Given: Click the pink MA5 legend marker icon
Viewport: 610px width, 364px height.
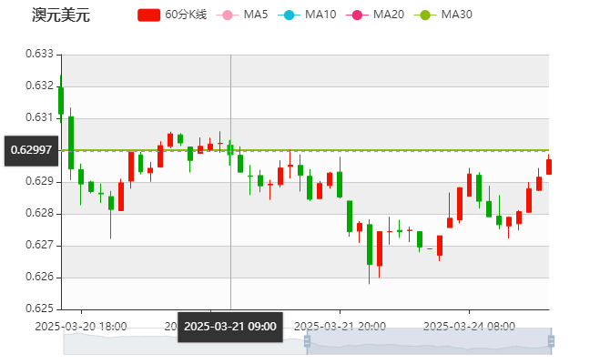Looking at the screenshot, I should pos(227,15).
